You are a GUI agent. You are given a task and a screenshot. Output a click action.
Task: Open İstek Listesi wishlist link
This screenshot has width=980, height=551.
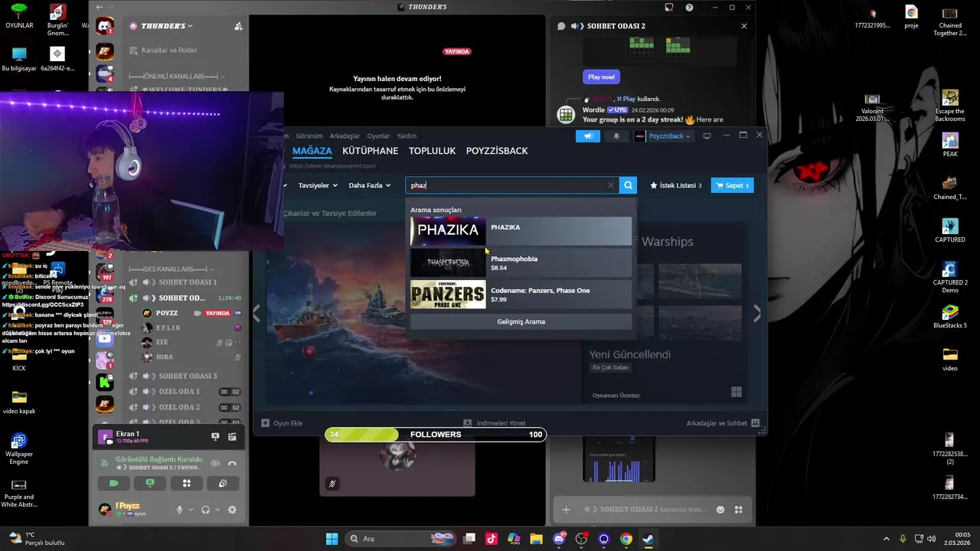676,185
